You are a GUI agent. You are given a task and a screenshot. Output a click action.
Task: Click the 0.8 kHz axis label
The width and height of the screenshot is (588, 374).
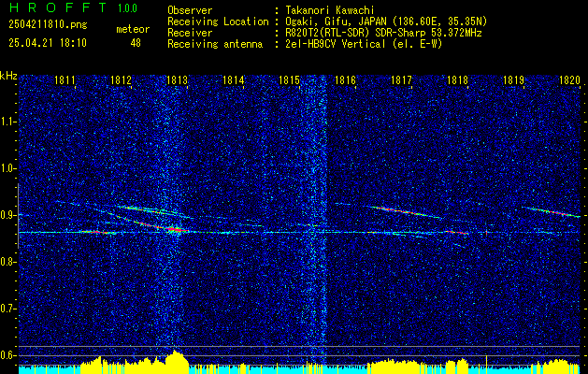pos(7,262)
